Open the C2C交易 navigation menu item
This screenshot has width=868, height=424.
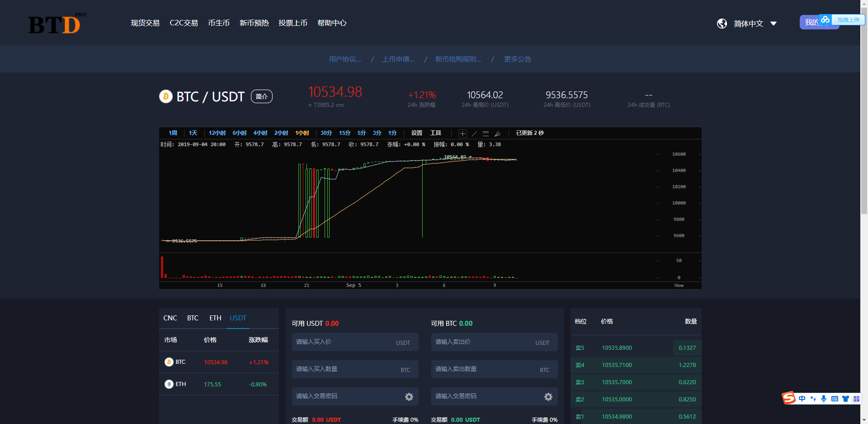click(184, 23)
